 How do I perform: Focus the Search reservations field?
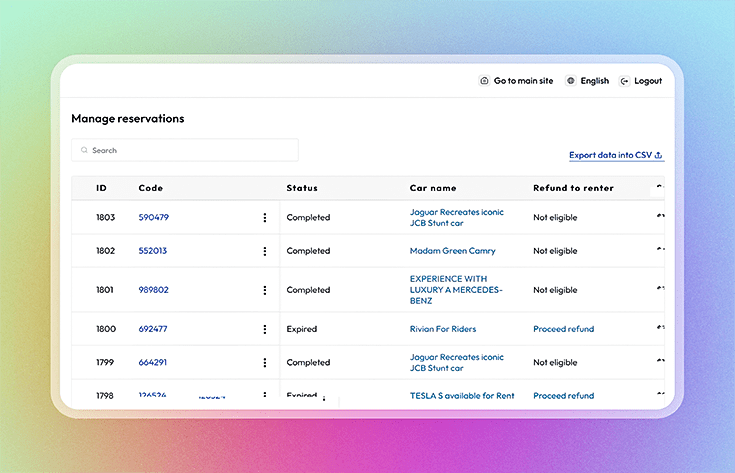pos(185,150)
